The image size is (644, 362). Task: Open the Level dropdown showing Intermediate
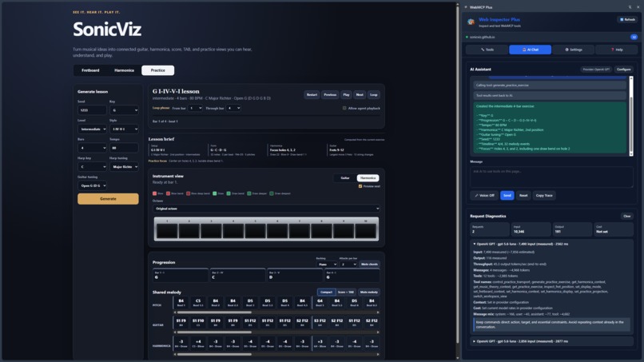pos(92,129)
